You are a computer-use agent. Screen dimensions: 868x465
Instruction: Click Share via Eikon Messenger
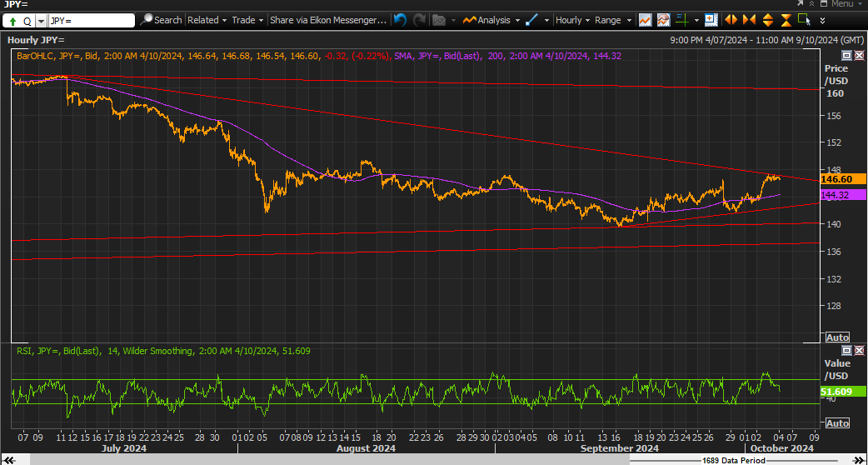(328, 20)
